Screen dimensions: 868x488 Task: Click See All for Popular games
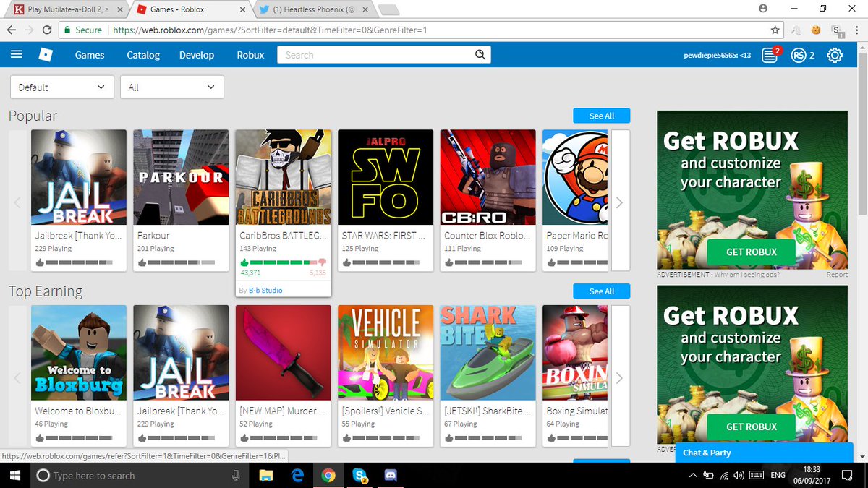pyautogui.click(x=601, y=116)
